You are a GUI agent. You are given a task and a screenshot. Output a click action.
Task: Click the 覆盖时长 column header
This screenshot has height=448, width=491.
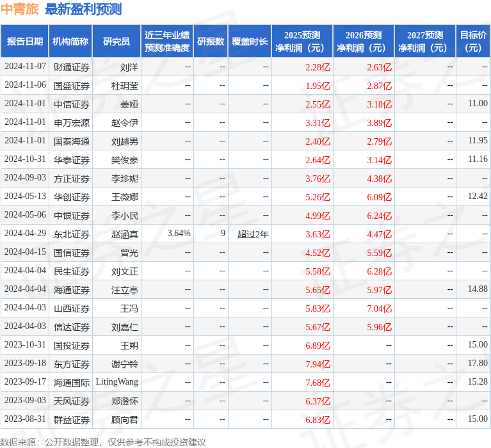pyautogui.click(x=250, y=42)
